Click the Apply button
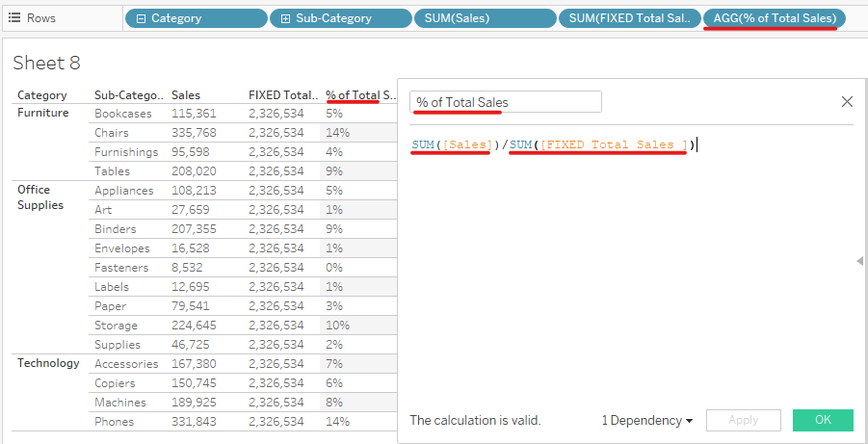The image size is (868, 444). (743, 421)
